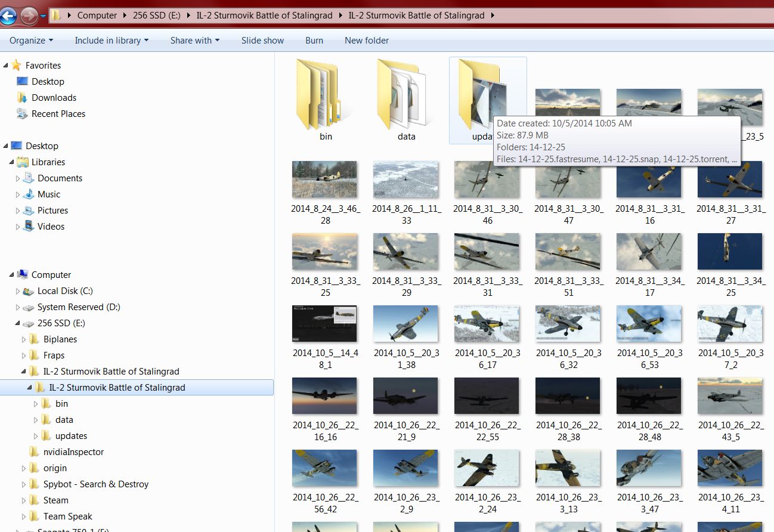
Task: Create a New folder
Action: click(366, 40)
